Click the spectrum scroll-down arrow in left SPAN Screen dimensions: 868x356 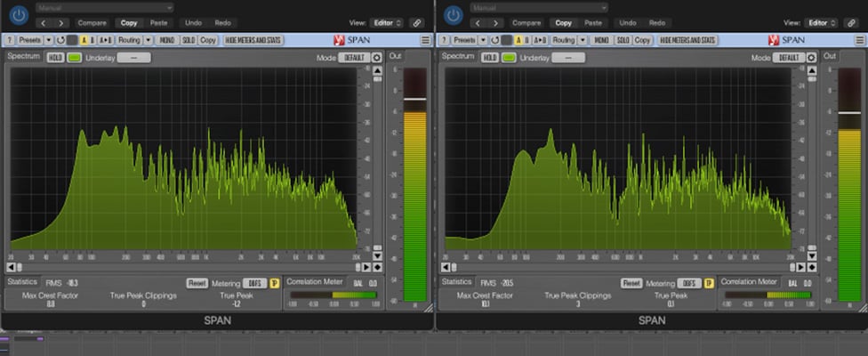coord(378,256)
